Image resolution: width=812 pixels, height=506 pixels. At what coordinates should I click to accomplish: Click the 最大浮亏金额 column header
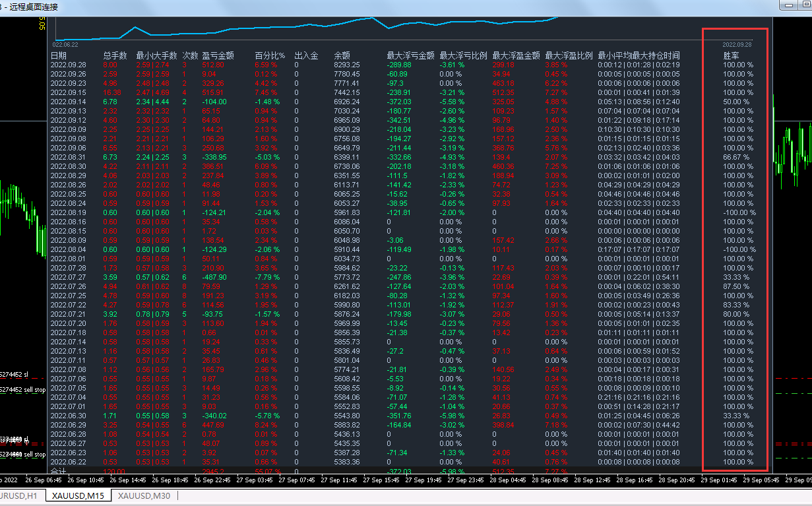(410, 55)
